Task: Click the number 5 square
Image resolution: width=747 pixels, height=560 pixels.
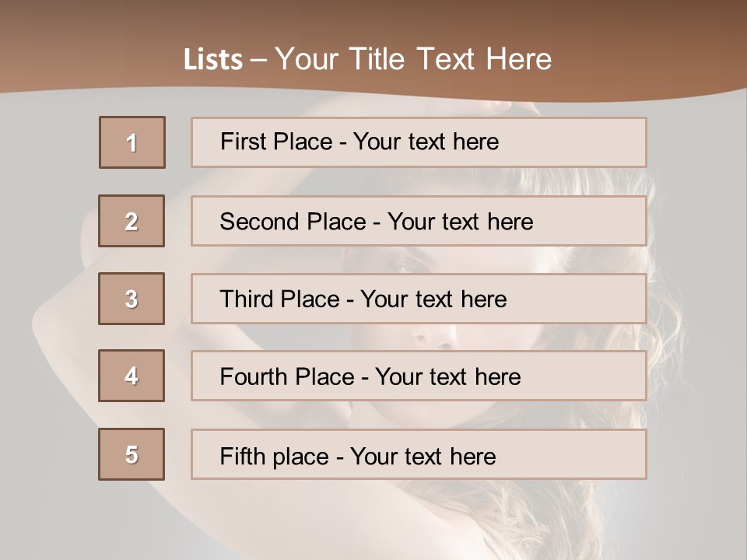Action: tap(132, 454)
